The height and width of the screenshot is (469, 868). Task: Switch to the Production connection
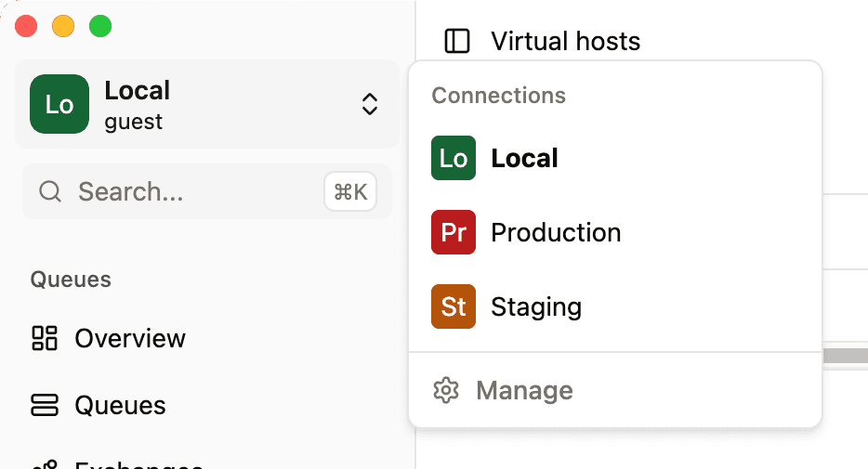615,232
